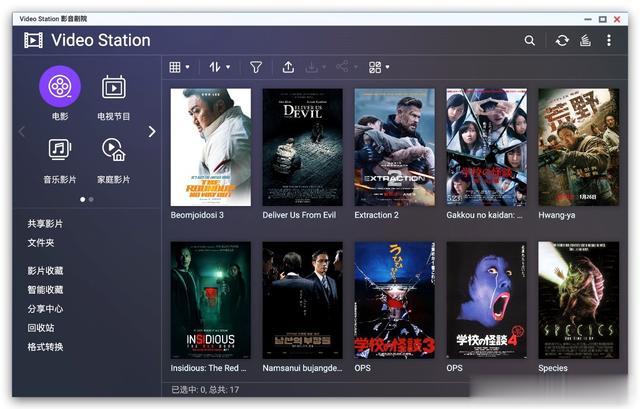The image size is (640, 409).
Task: Close the Video Station window
Action: (x=617, y=19)
